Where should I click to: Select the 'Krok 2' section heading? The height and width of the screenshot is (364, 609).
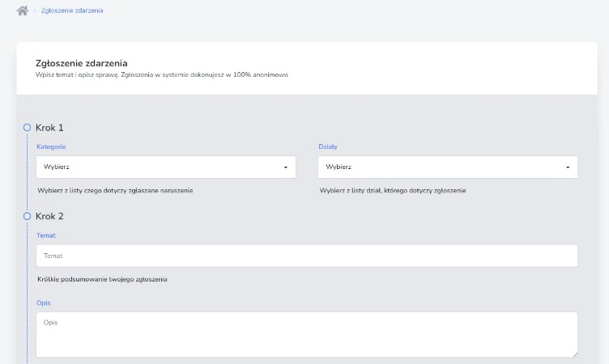pyautogui.click(x=49, y=217)
